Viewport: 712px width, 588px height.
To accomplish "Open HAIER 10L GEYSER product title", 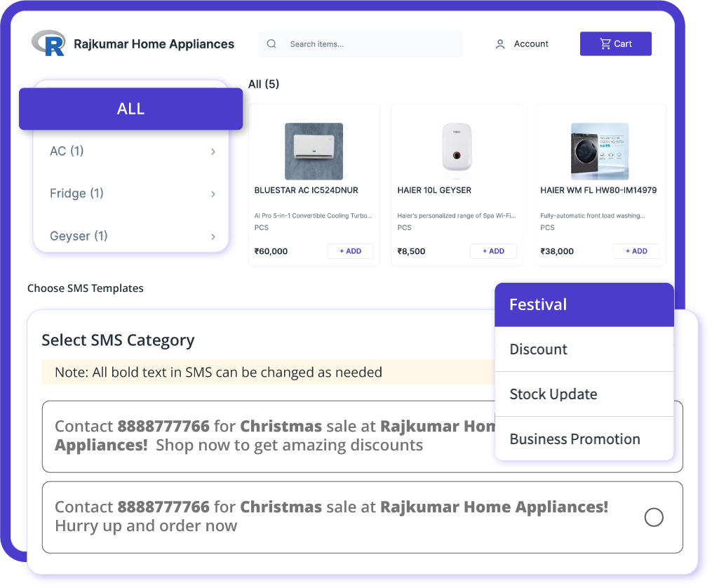I will (434, 190).
